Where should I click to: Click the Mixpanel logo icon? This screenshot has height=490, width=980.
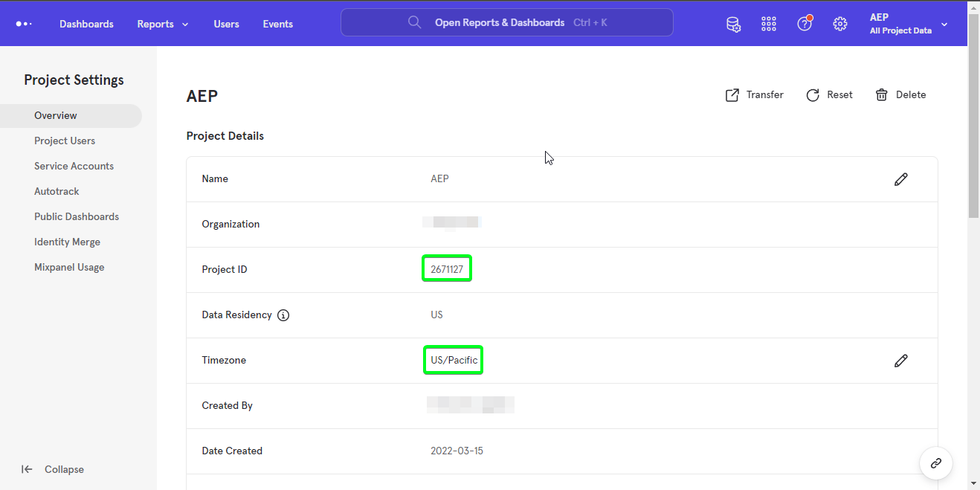[24, 24]
